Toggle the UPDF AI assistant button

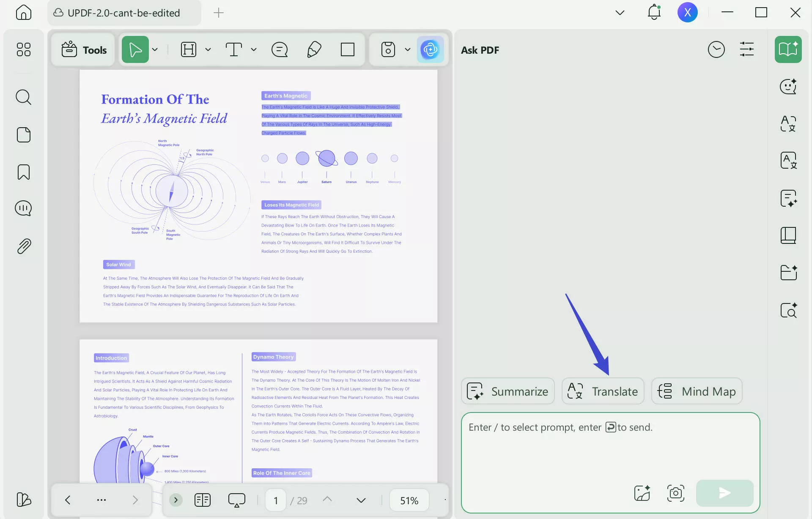430,50
